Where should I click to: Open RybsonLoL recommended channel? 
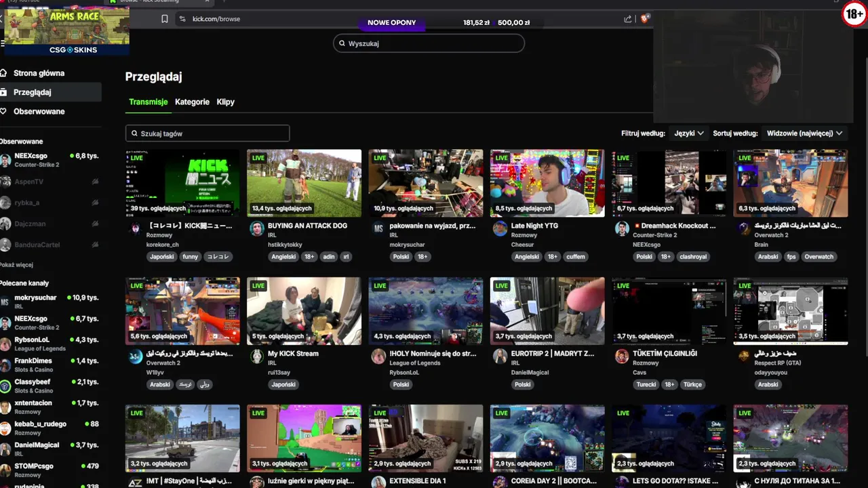pos(51,344)
